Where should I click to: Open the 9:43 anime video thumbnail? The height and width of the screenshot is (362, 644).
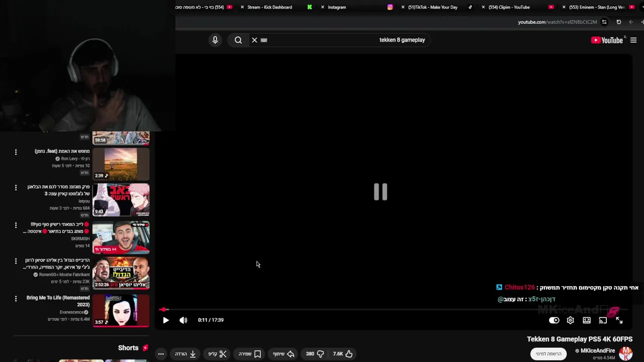point(121,200)
